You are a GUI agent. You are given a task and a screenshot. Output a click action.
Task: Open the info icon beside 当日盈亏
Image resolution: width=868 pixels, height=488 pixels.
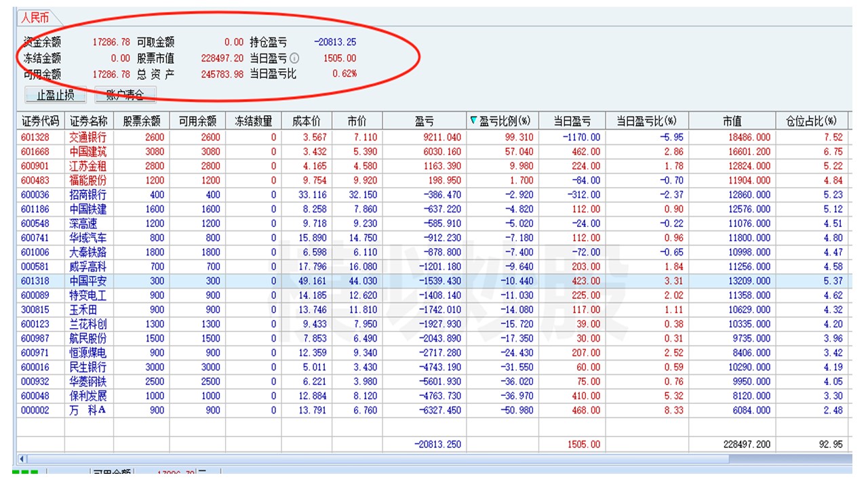[x=294, y=58]
